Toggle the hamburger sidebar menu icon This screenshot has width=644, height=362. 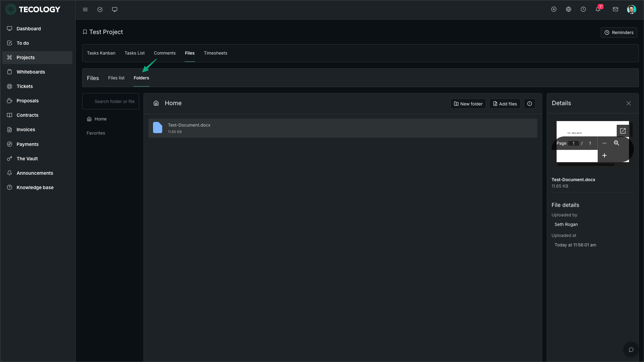pyautogui.click(x=85, y=10)
